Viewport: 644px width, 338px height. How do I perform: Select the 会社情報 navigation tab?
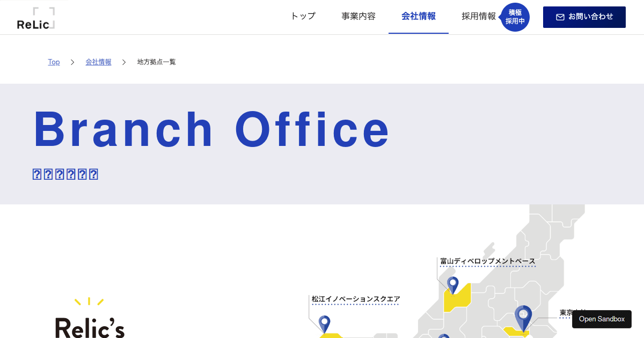click(419, 16)
